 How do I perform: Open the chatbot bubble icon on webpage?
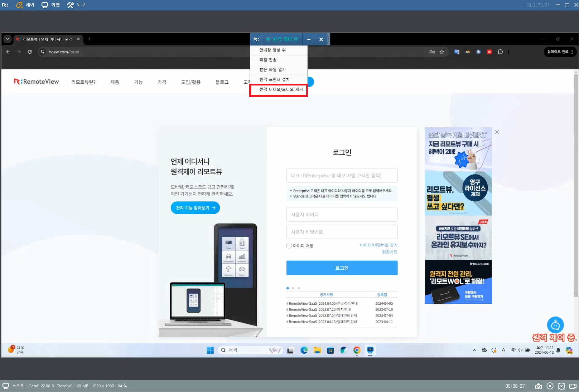pyautogui.click(x=555, y=325)
